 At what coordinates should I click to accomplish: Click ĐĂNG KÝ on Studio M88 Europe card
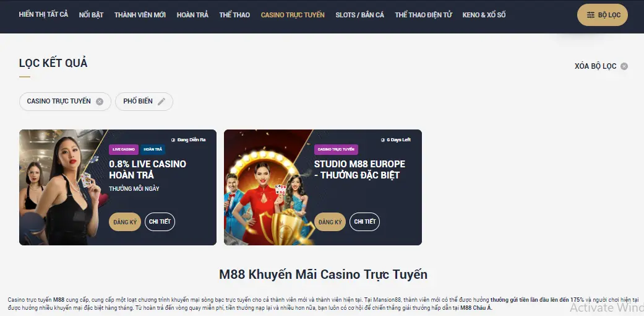coord(330,222)
